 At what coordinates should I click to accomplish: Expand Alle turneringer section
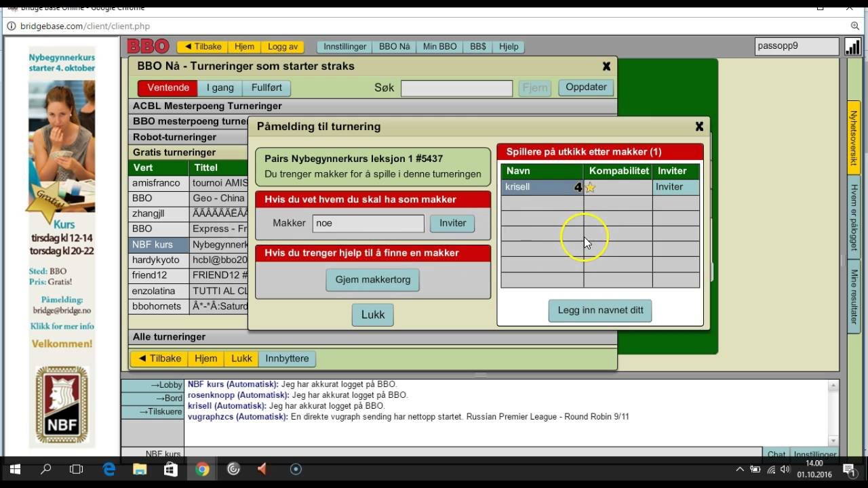372,337
